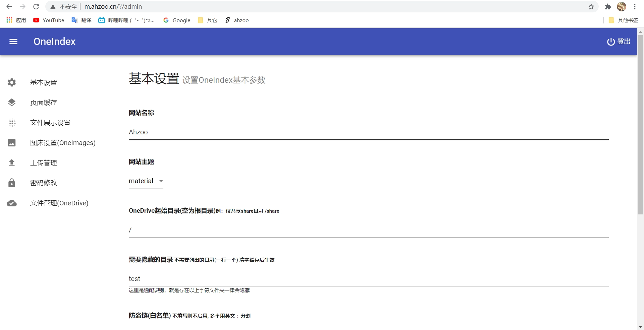Click the 页面缓存 layers icon
This screenshot has width=644, height=330.
point(12,103)
